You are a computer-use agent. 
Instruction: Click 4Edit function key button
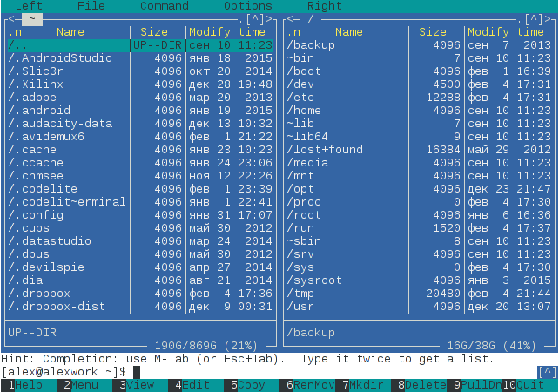click(196, 385)
